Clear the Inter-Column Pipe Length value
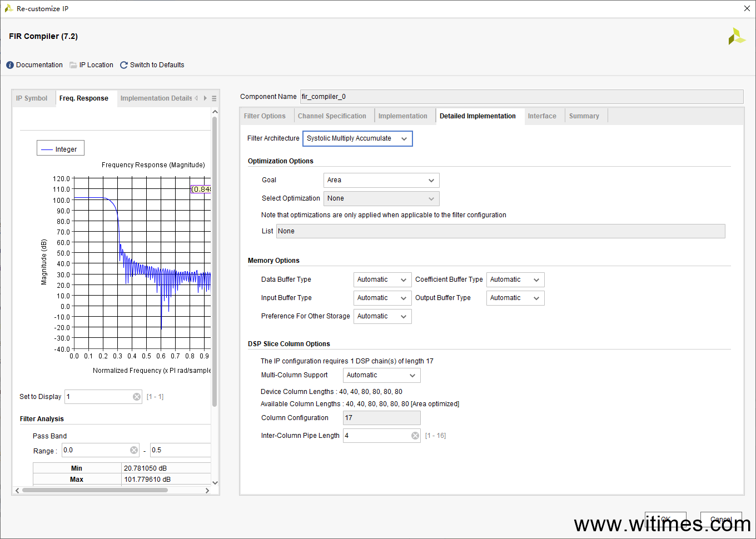This screenshot has width=756, height=539. click(x=415, y=436)
